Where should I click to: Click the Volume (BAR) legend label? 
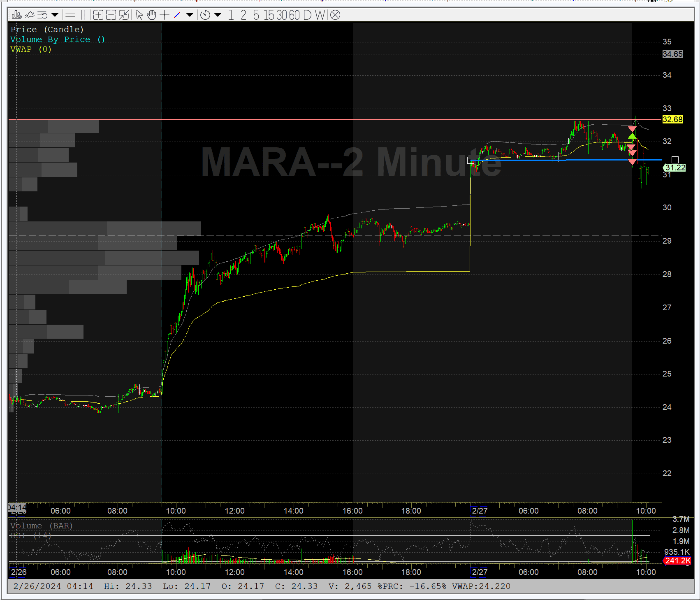[x=42, y=526]
